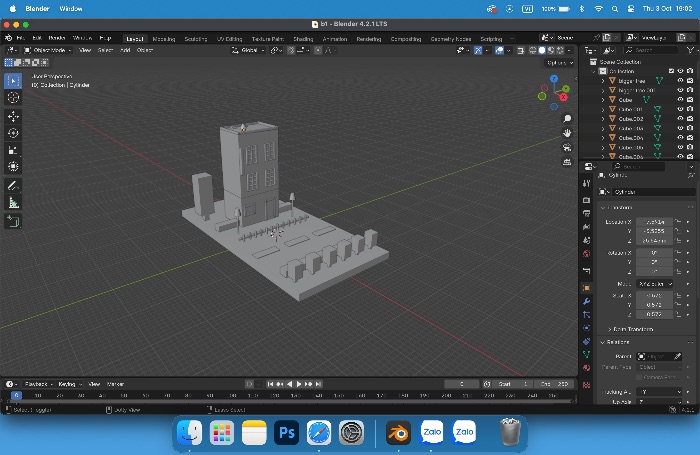Switch to Sculpting workspace tab
The height and width of the screenshot is (455, 700).
[x=196, y=39]
